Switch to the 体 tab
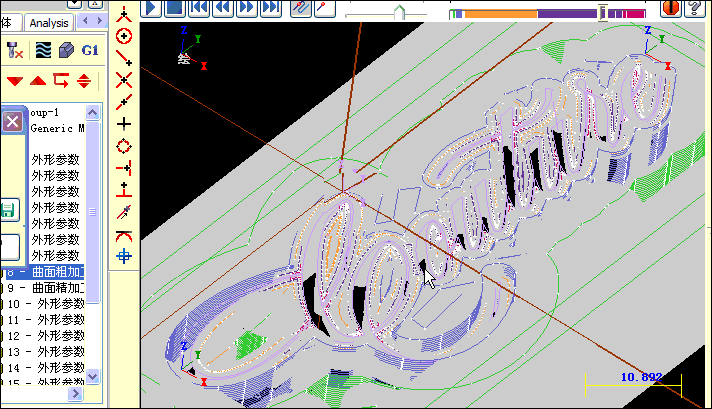The height and width of the screenshot is (409, 712). click(x=9, y=23)
